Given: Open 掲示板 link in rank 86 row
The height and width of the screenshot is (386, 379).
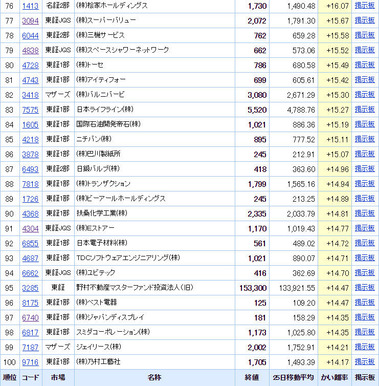Looking at the screenshot, I should 365,154.
